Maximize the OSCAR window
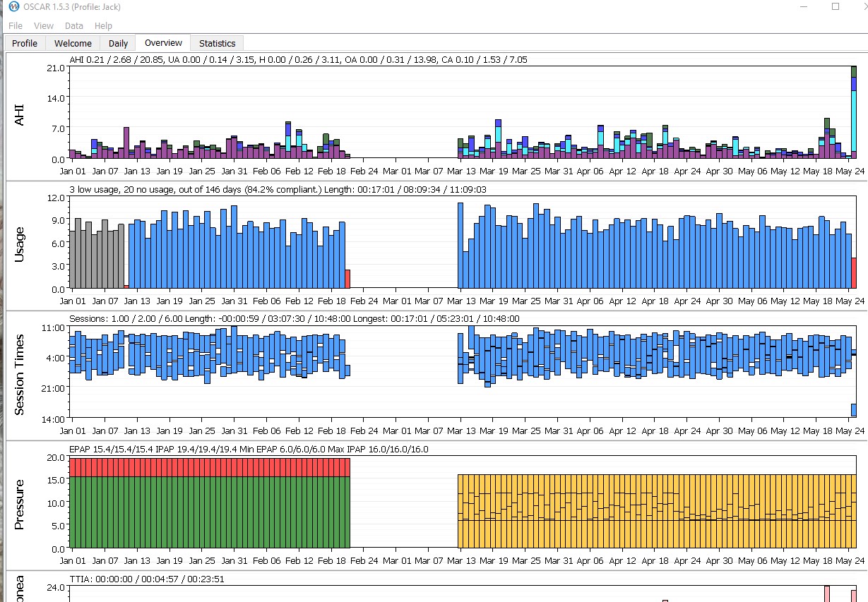 click(x=836, y=6)
